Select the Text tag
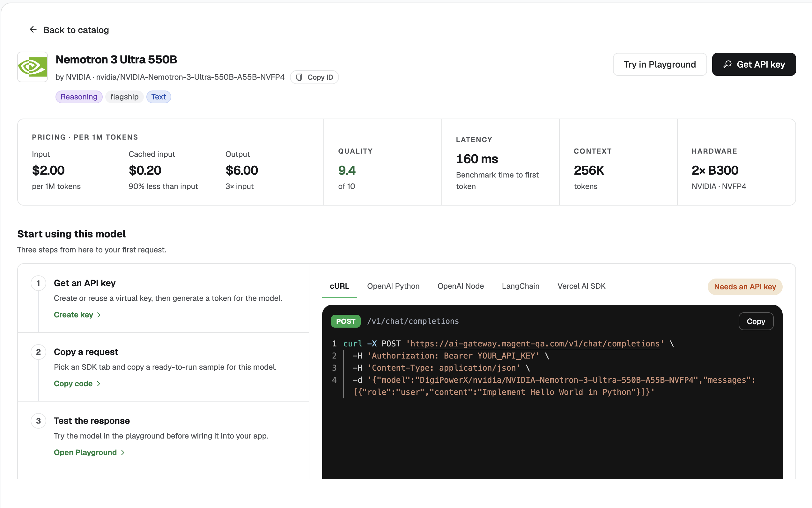This screenshot has height=508, width=812. pyautogui.click(x=159, y=97)
